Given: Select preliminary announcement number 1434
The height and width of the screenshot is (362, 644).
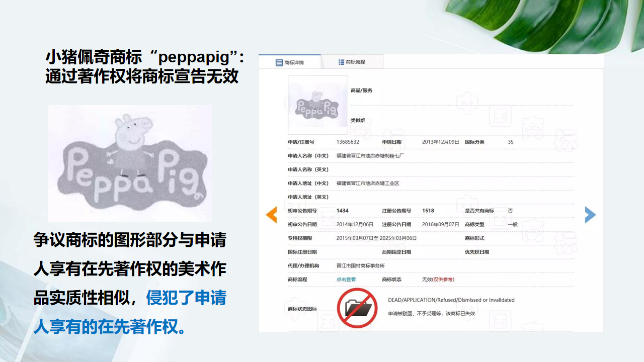Looking at the screenshot, I should coord(342,211).
